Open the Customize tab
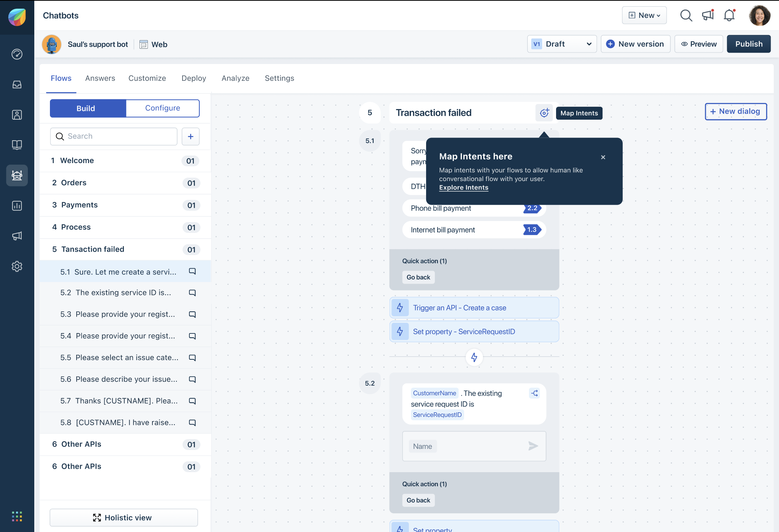 coord(147,78)
